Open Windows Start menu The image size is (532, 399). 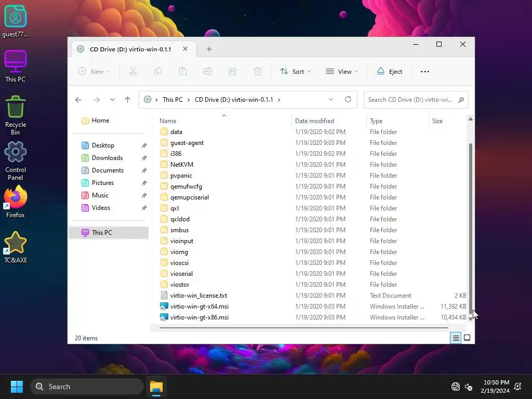[17, 387]
